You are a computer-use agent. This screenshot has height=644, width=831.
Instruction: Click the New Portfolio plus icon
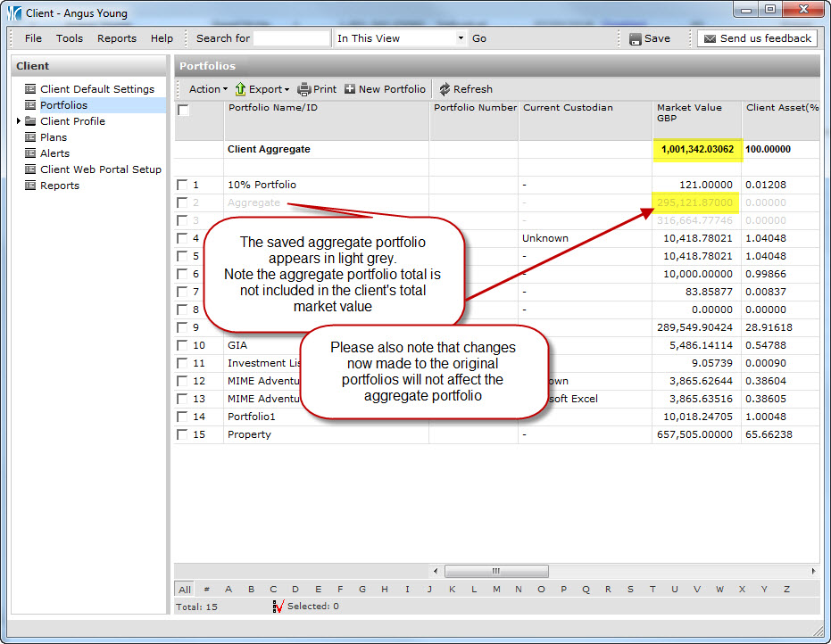[350, 89]
